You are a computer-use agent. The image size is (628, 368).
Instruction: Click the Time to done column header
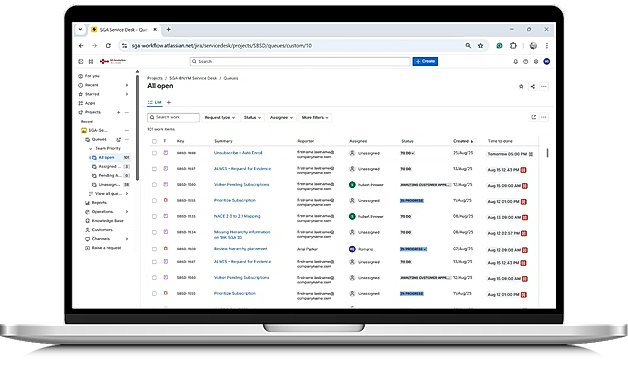tap(500, 141)
